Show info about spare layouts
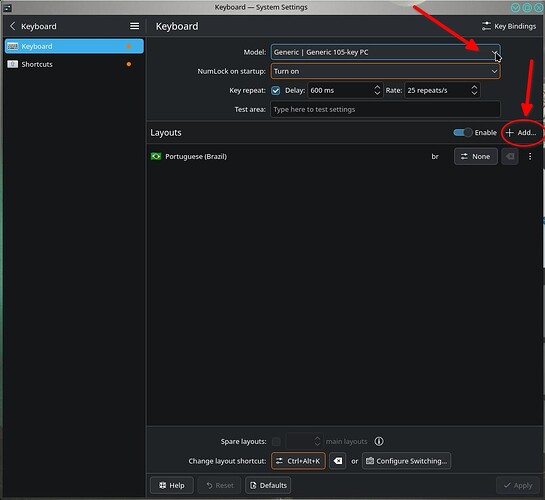The height and width of the screenshot is (500, 545). pyautogui.click(x=379, y=441)
